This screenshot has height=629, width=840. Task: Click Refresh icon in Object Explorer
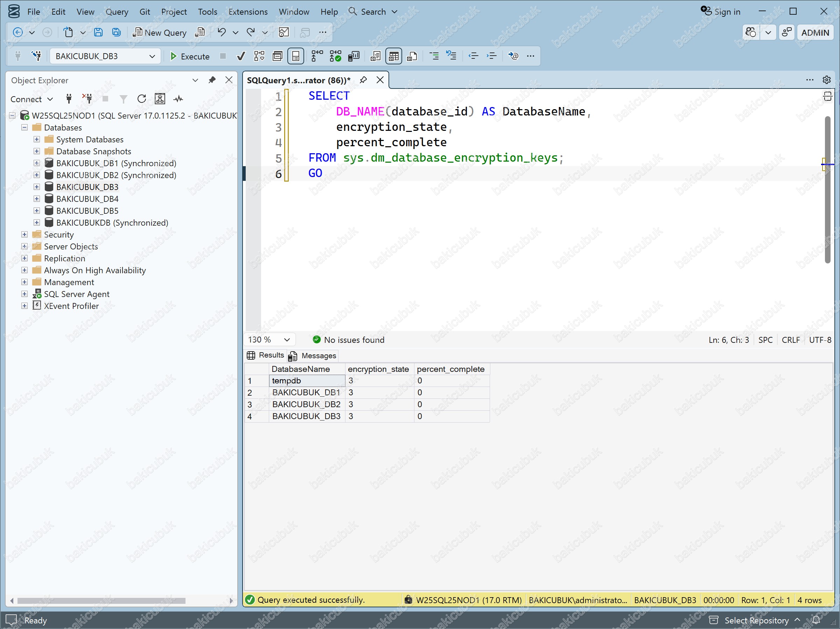tap(142, 99)
